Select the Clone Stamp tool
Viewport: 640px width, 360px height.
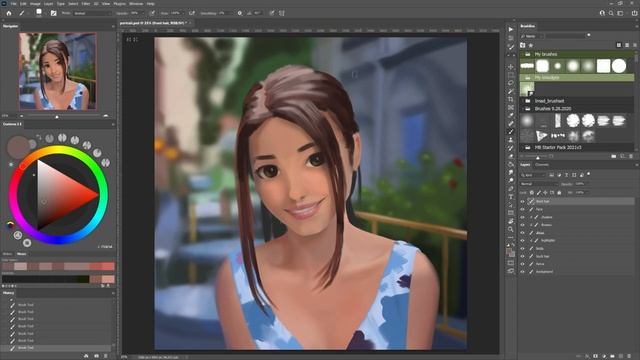511,140
